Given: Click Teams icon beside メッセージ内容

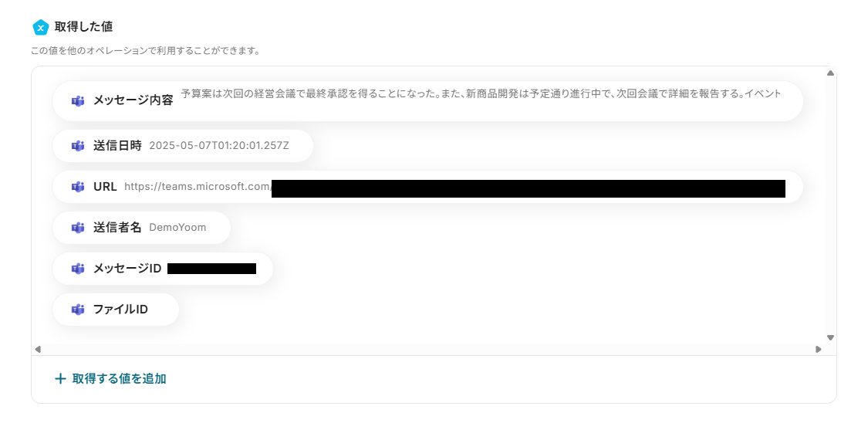Looking at the screenshot, I should (x=77, y=101).
